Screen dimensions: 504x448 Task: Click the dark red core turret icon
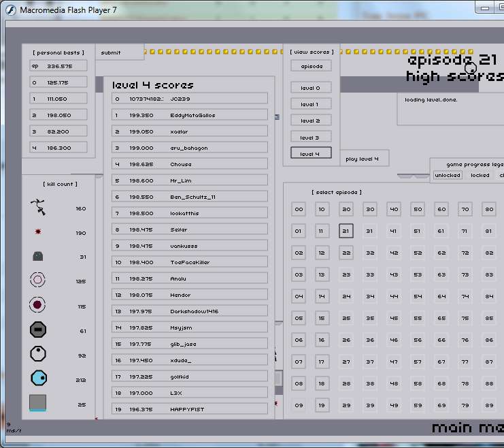(x=38, y=305)
